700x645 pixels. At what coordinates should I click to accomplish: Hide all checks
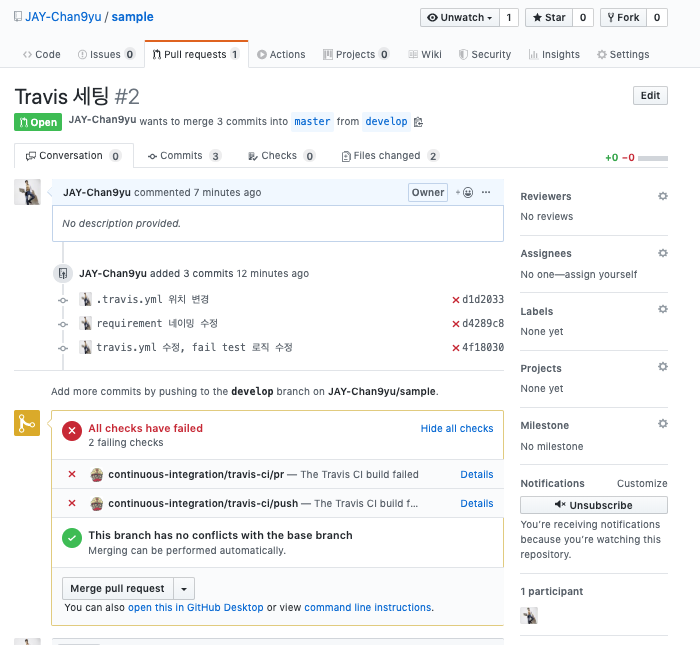point(457,429)
